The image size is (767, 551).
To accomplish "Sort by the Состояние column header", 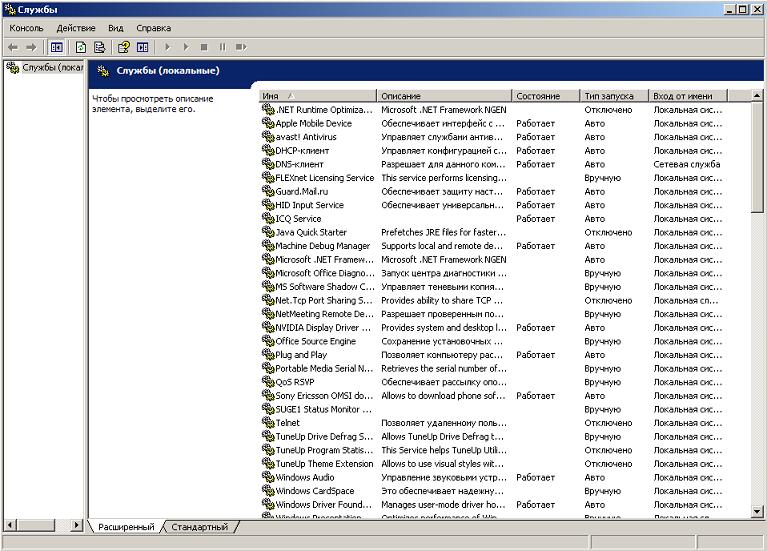I will pos(544,96).
